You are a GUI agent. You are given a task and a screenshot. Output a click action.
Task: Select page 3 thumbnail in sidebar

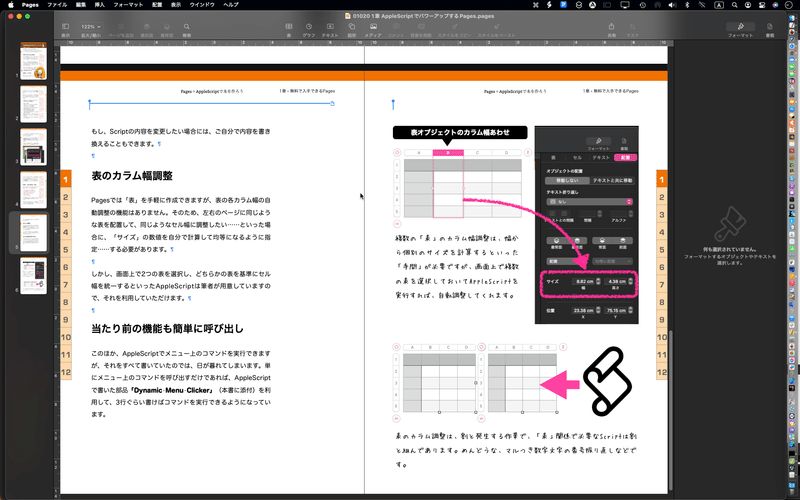coord(33,147)
